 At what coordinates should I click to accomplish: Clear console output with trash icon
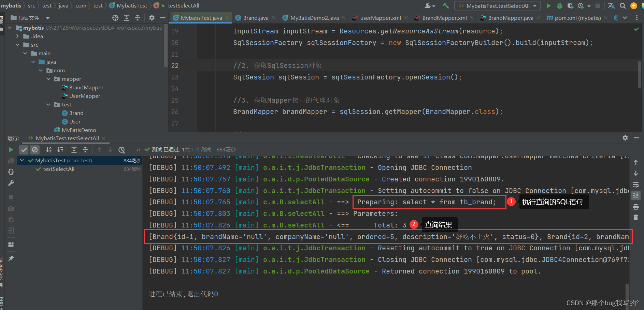636,218
